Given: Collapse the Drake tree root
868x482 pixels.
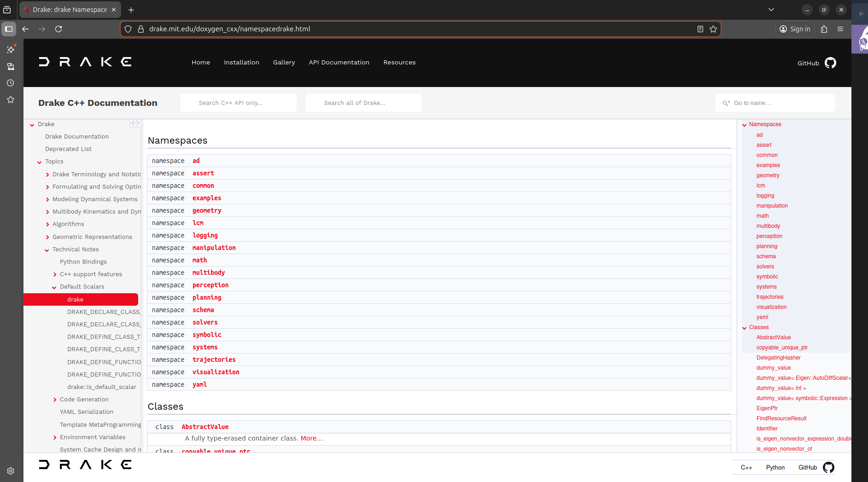Looking at the screenshot, I should coord(32,125).
